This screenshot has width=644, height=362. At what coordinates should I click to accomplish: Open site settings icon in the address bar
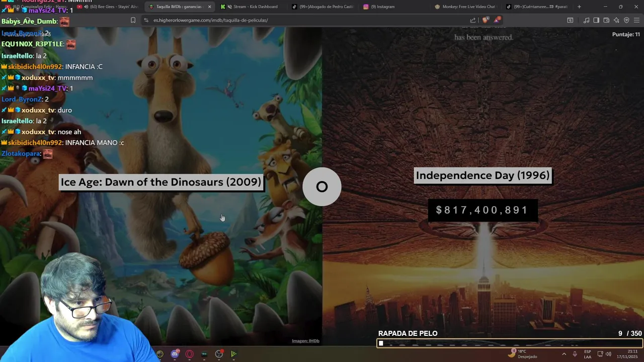pos(146,20)
